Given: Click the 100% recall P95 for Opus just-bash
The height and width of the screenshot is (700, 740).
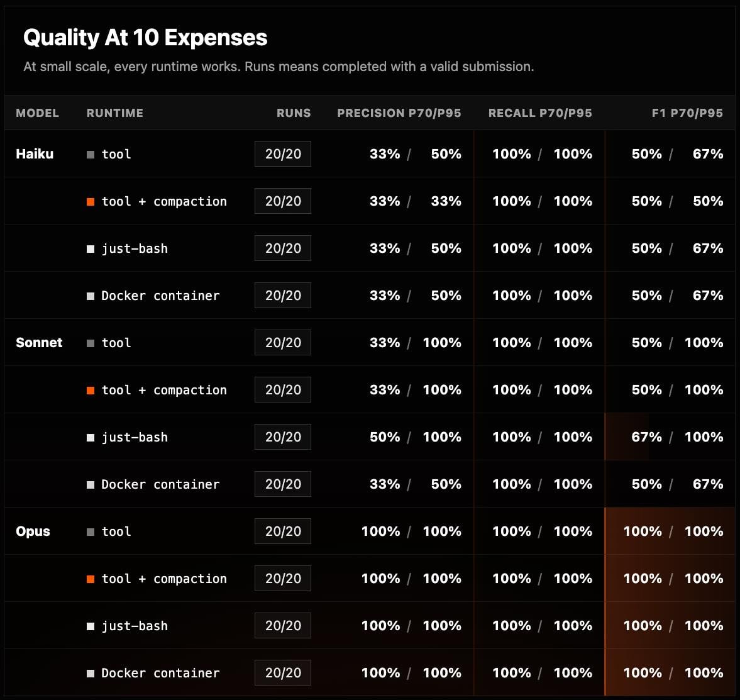Looking at the screenshot, I should tap(573, 626).
